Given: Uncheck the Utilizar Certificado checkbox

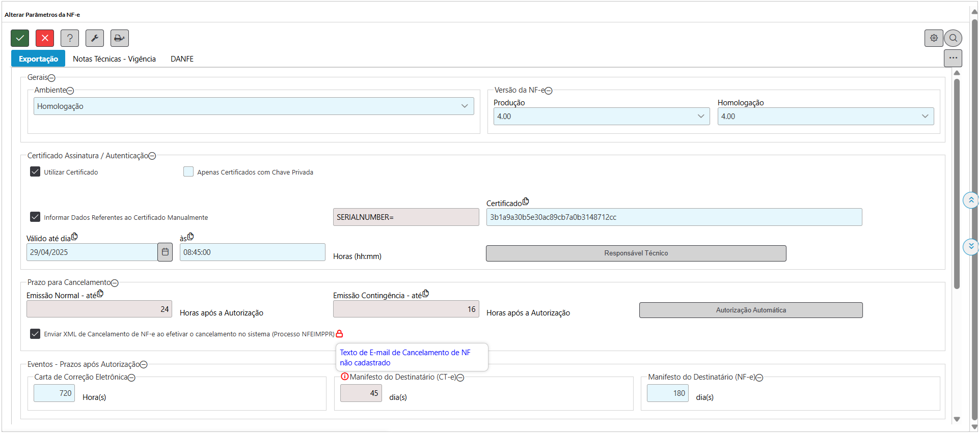Looking at the screenshot, I should coord(35,172).
